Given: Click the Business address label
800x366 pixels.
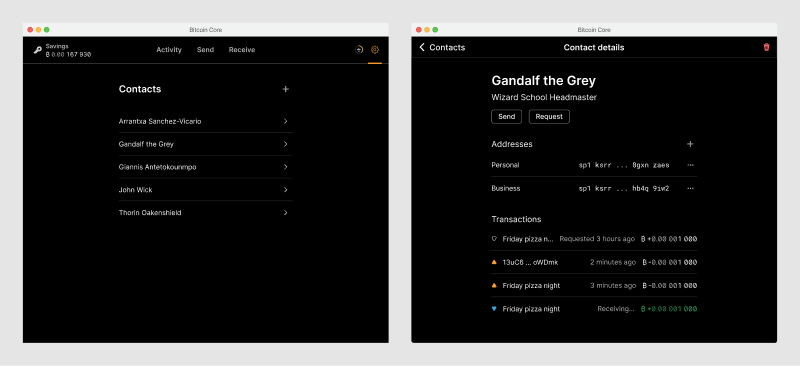Looking at the screenshot, I should point(506,188).
